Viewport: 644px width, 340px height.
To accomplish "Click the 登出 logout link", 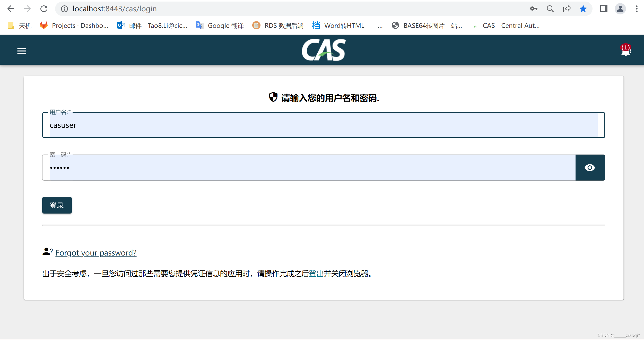I will pos(316,274).
